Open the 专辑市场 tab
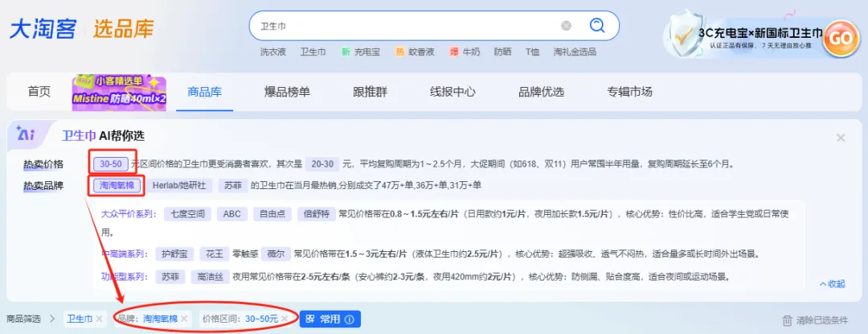 pyautogui.click(x=629, y=92)
